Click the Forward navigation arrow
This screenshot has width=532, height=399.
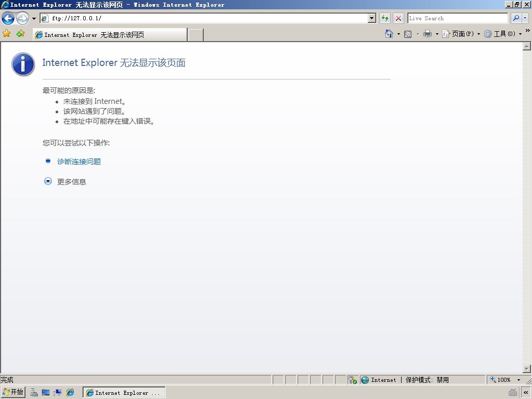click(23, 18)
